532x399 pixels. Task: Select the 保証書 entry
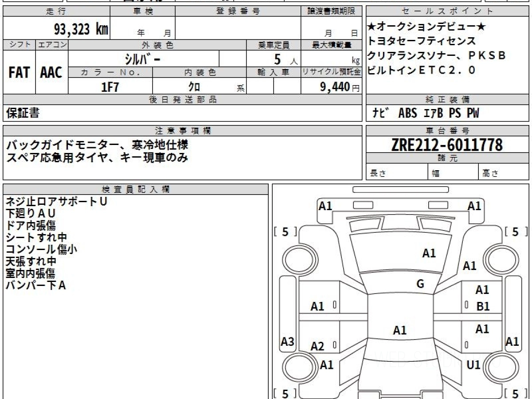click(23, 113)
